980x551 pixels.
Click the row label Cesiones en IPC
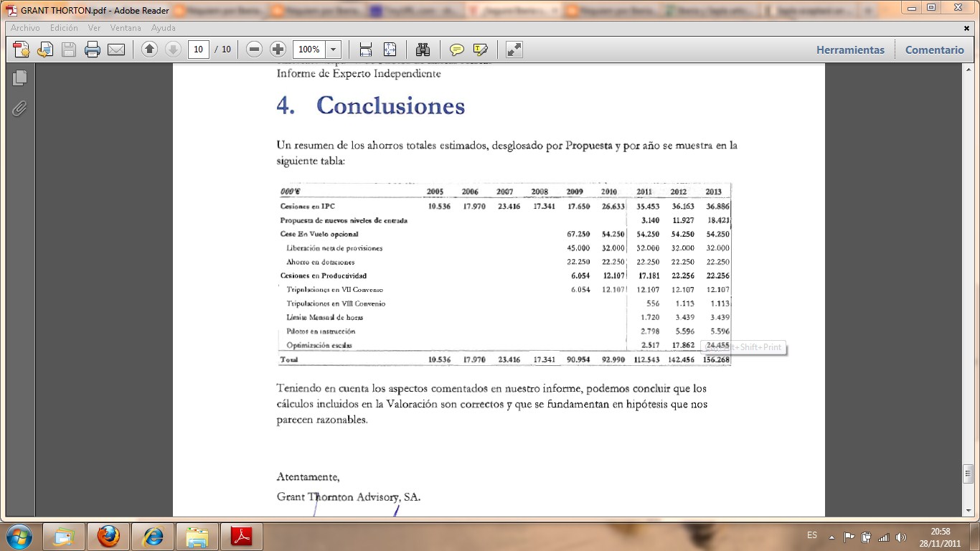(x=308, y=206)
